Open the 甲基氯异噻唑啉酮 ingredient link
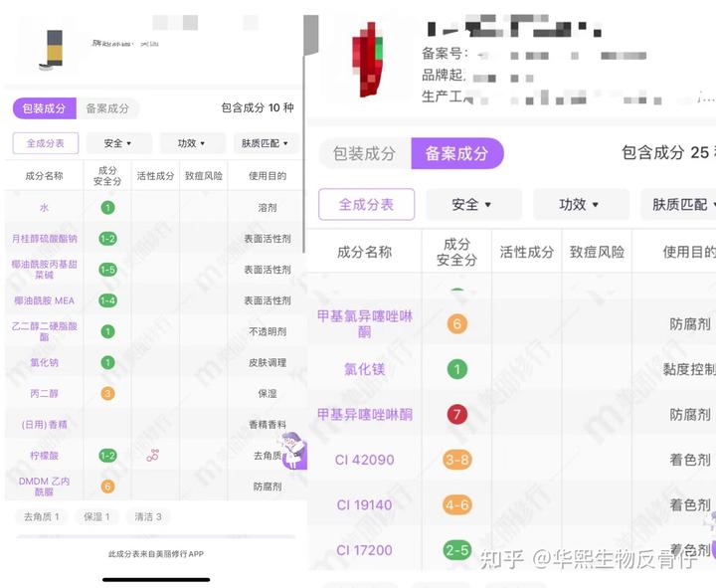The height and width of the screenshot is (588, 716). (364, 323)
